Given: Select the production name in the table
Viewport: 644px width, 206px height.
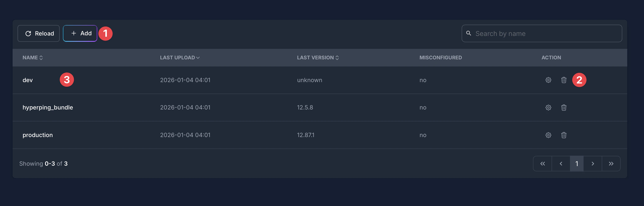Looking at the screenshot, I should 38,135.
